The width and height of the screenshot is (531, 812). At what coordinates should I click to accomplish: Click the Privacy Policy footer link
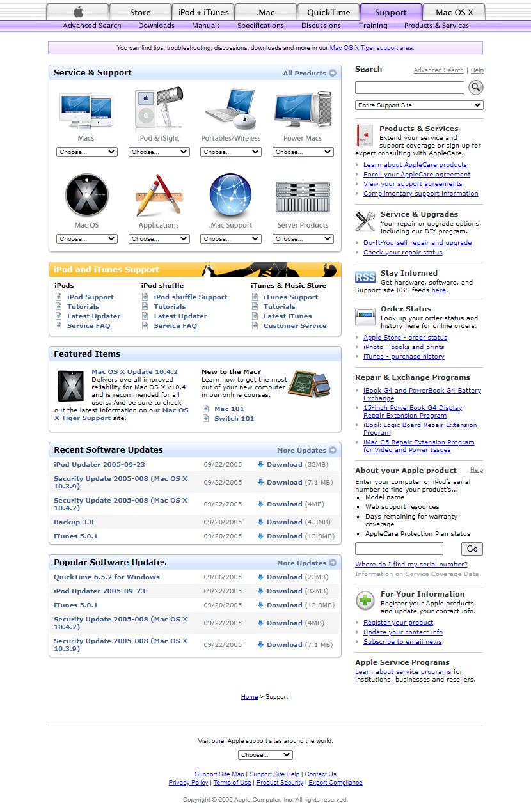click(188, 783)
